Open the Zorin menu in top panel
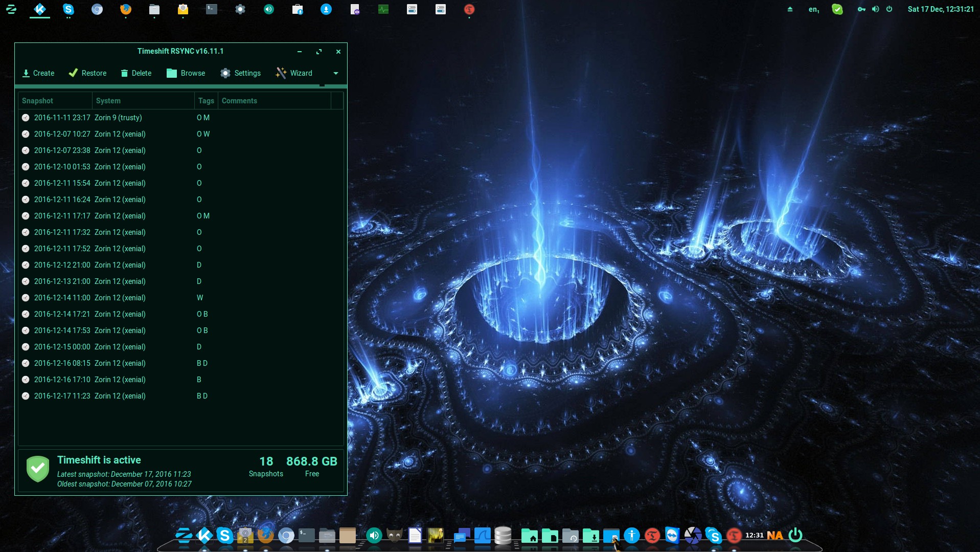Viewport: 980px width, 552px height. [x=11, y=9]
